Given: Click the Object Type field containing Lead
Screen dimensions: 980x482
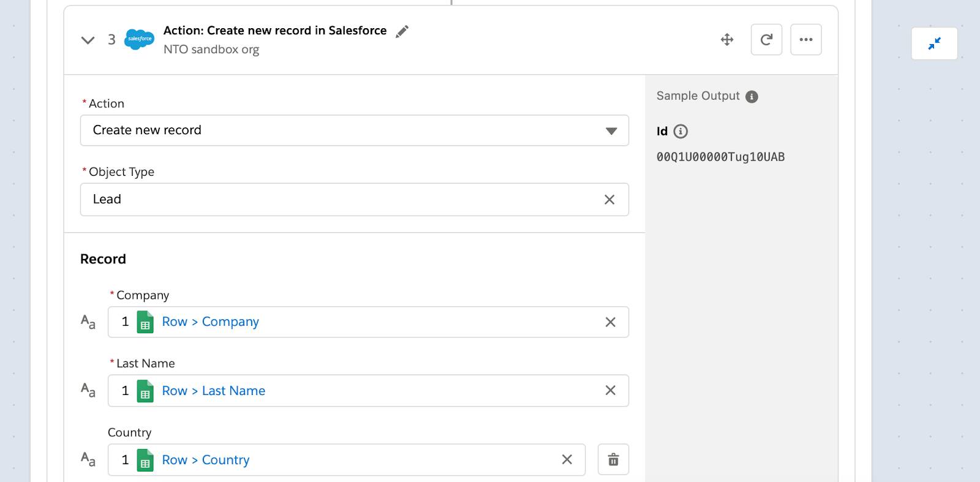Looking at the screenshot, I should [x=355, y=200].
